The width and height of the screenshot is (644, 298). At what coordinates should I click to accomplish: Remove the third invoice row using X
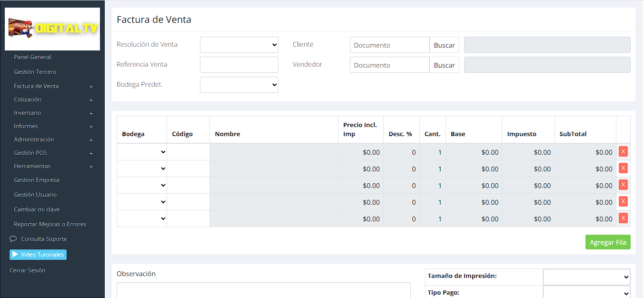[x=623, y=185]
